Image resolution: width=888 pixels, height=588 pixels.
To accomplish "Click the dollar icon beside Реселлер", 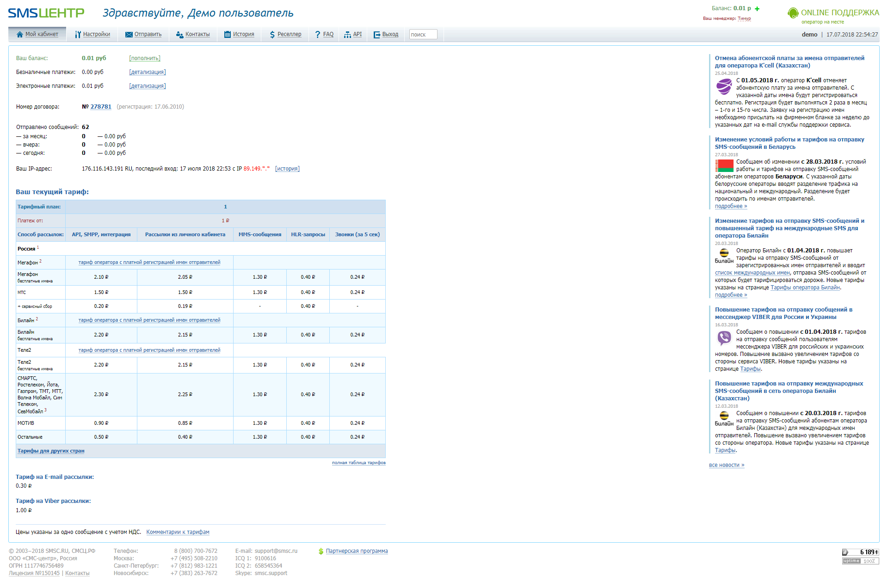I will pos(272,35).
